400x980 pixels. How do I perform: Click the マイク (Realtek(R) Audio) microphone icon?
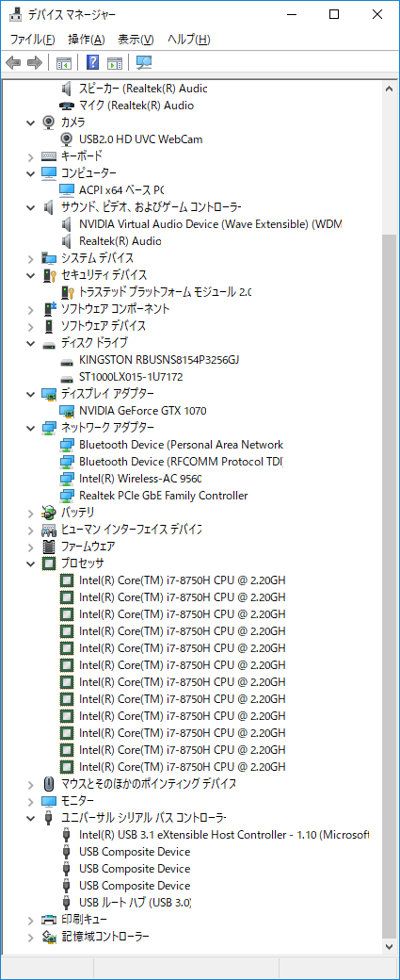(67, 105)
